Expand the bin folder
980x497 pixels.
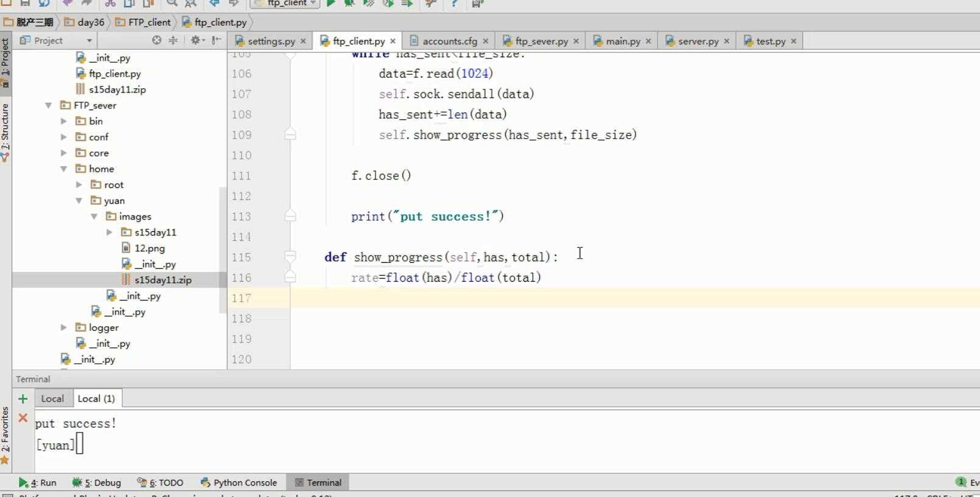tap(63, 121)
